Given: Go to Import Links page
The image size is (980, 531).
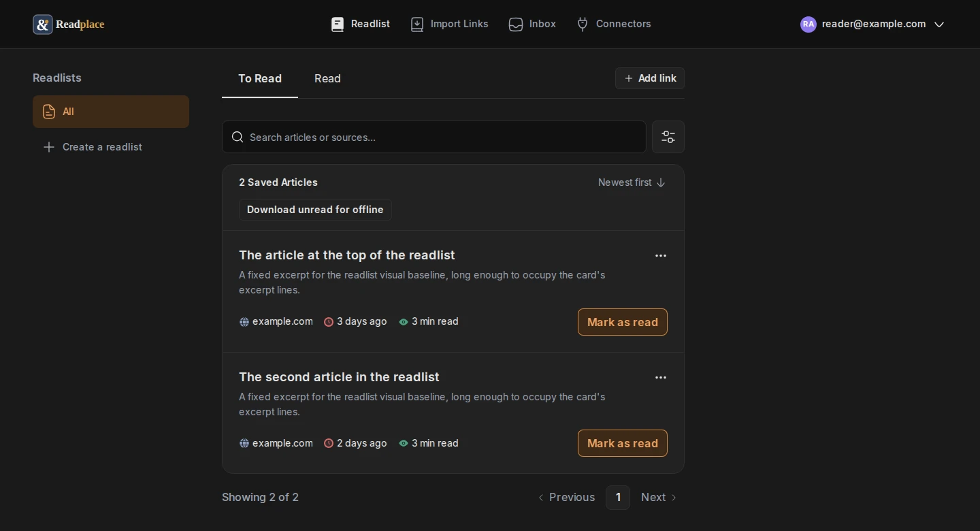Looking at the screenshot, I should click(x=449, y=24).
